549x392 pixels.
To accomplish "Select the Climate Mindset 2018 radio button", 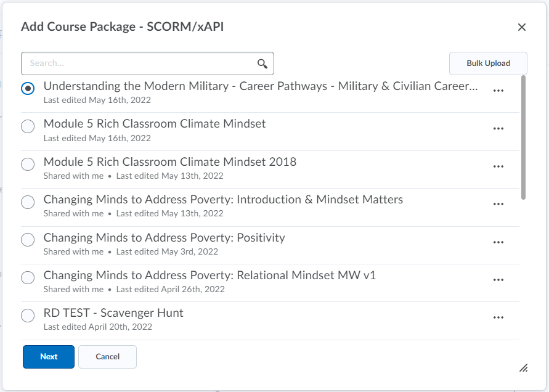I will click(x=28, y=164).
